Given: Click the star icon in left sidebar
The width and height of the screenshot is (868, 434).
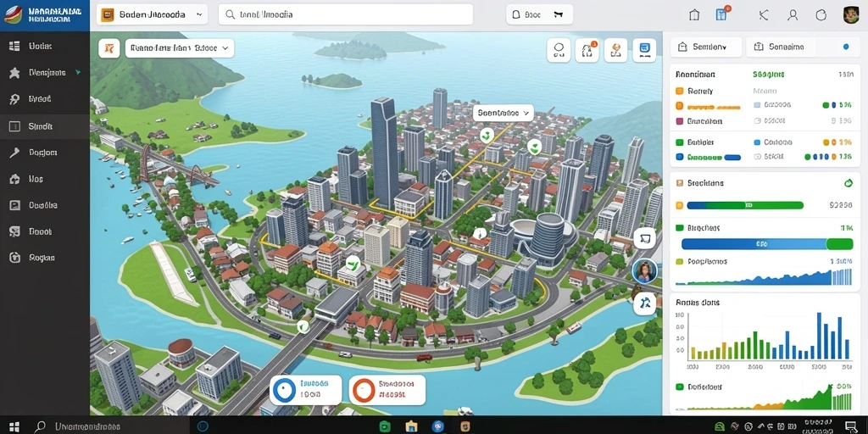Looking at the screenshot, I should click(x=14, y=73).
